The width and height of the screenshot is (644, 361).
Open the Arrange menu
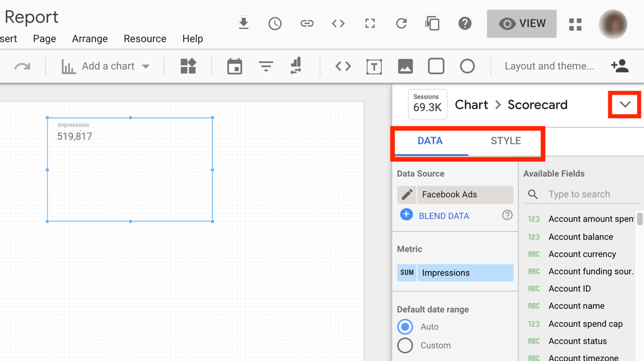tap(90, 39)
